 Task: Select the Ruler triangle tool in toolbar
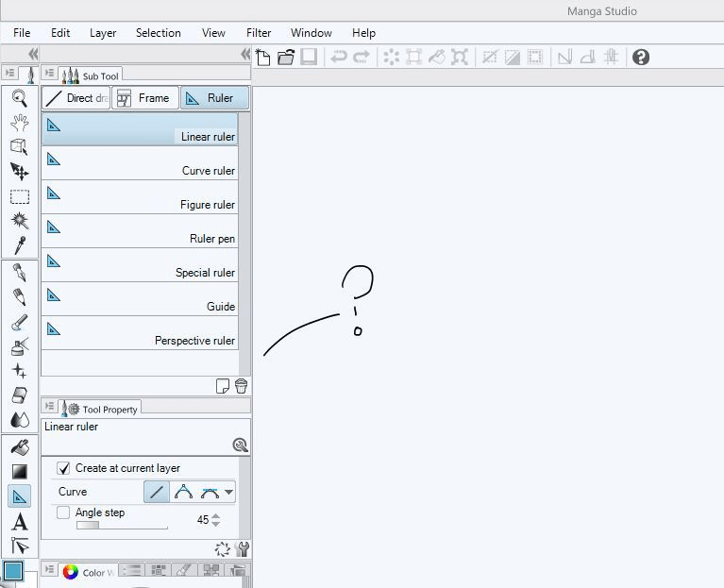click(x=20, y=496)
